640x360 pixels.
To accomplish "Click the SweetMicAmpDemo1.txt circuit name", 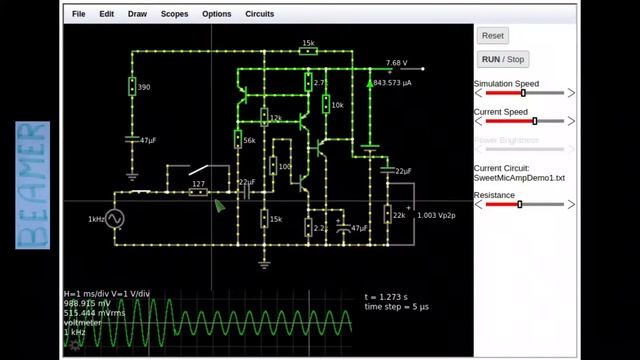I will pos(519,178).
